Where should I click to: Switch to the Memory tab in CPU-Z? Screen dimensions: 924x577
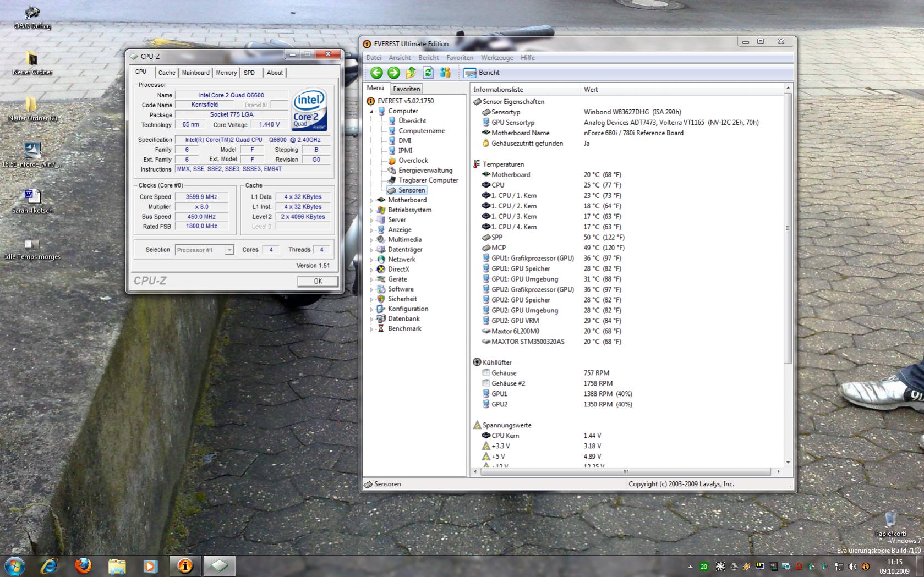click(x=226, y=73)
